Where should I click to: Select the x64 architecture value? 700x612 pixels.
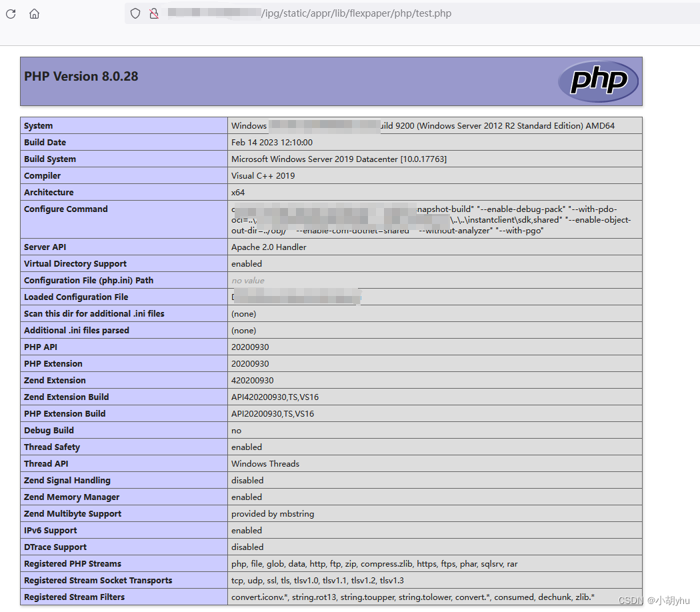click(238, 193)
